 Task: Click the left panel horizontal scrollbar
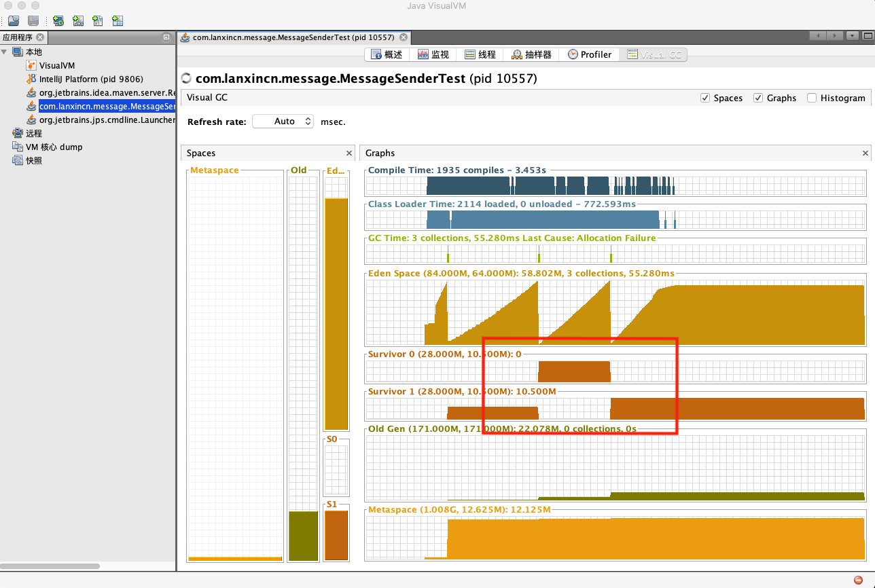coord(50,566)
